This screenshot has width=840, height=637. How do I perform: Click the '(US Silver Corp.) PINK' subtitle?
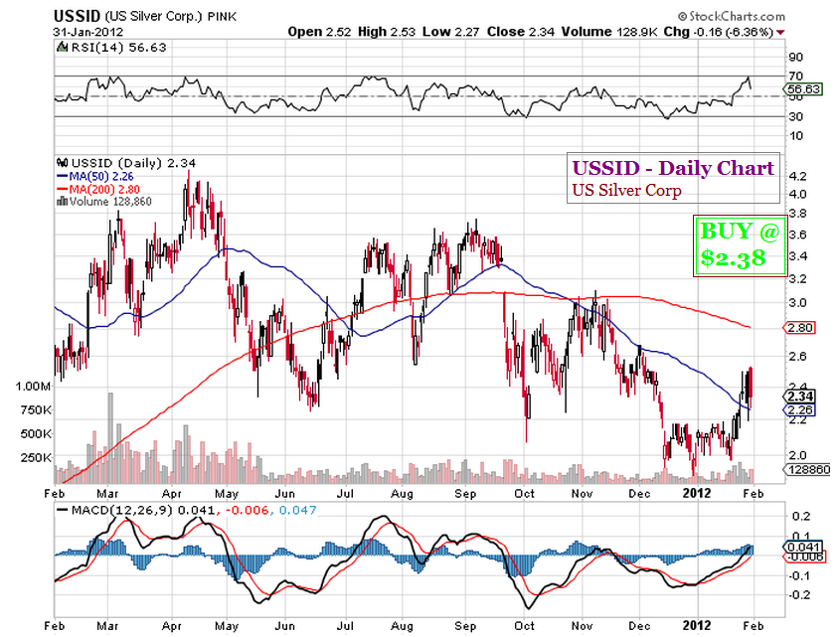(170, 17)
